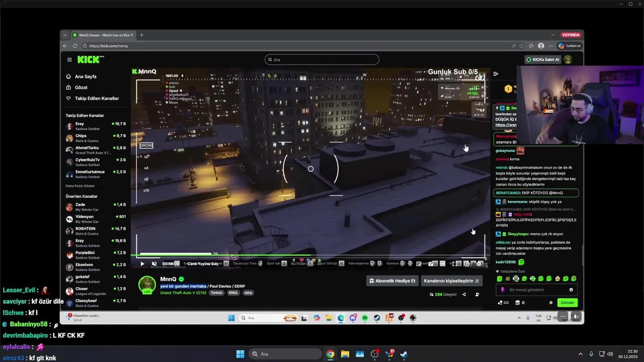This screenshot has height=362, width=644.
Task: Open Closer League of Legends channel
Action: (x=96, y=291)
